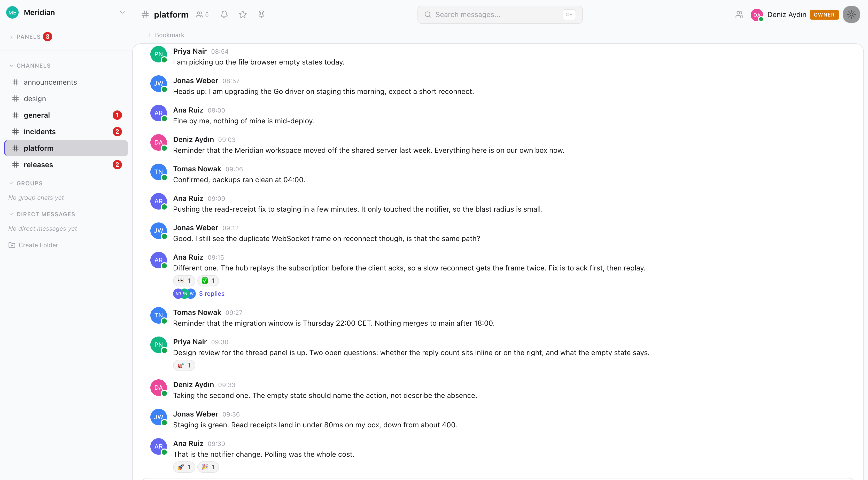Image resolution: width=868 pixels, height=480 pixels.
Task: Click Ana Ruiz's avatar on the 09:00 message
Action: point(158,113)
